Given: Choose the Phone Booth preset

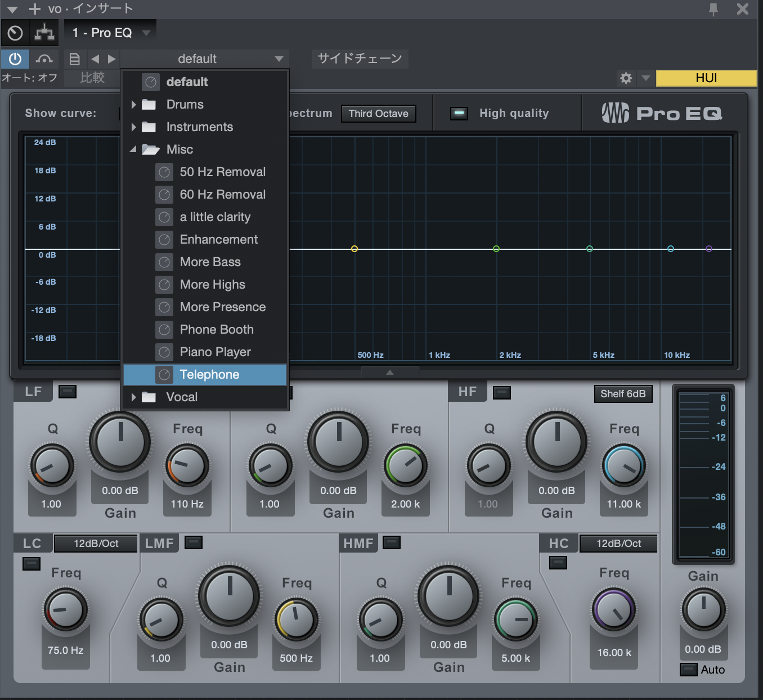Looking at the screenshot, I should tap(217, 330).
